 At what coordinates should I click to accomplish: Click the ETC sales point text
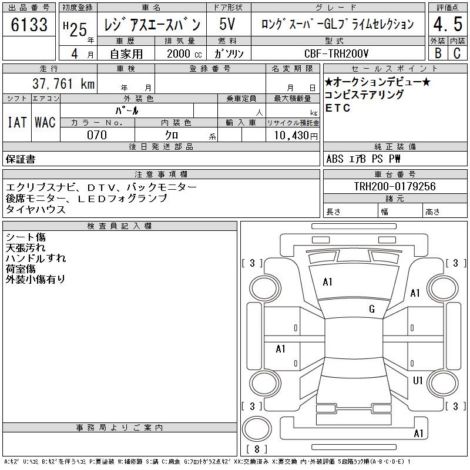(337, 108)
